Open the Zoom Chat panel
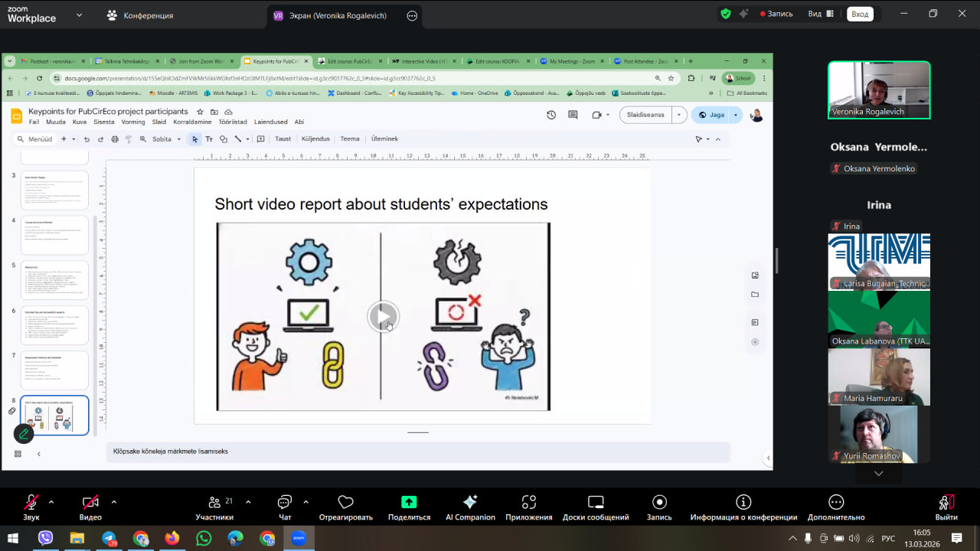Viewport: 980px width, 551px height. pyautogui.click(x=285, y=502)
